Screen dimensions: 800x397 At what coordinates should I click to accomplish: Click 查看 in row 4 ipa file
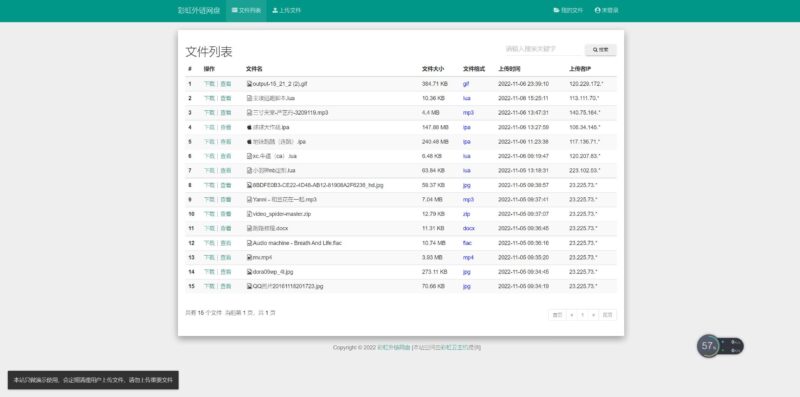coord(226,127)
